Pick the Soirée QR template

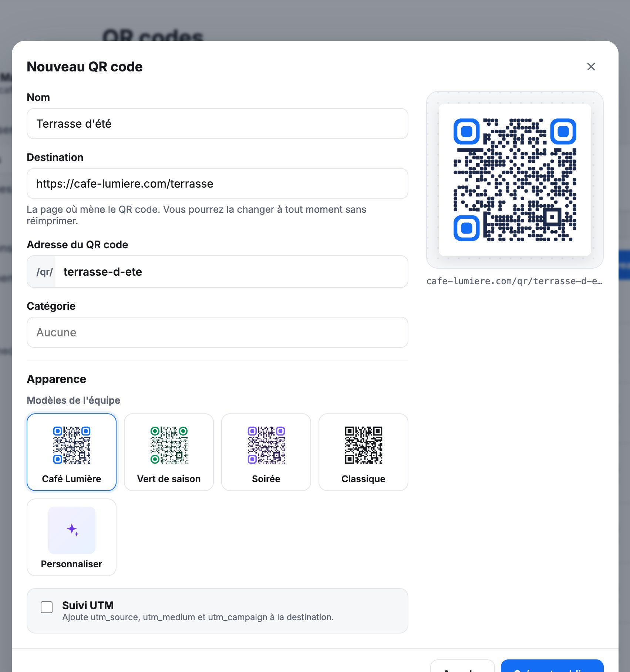tap(266, 452)
